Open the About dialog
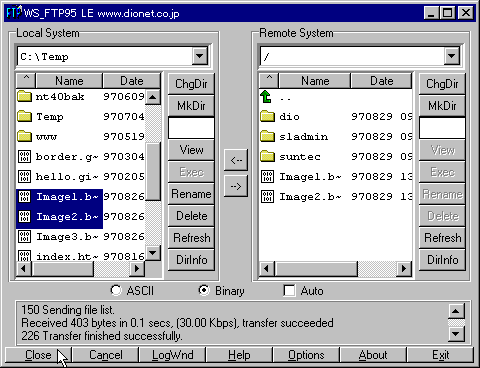 [x=373, y=355]
